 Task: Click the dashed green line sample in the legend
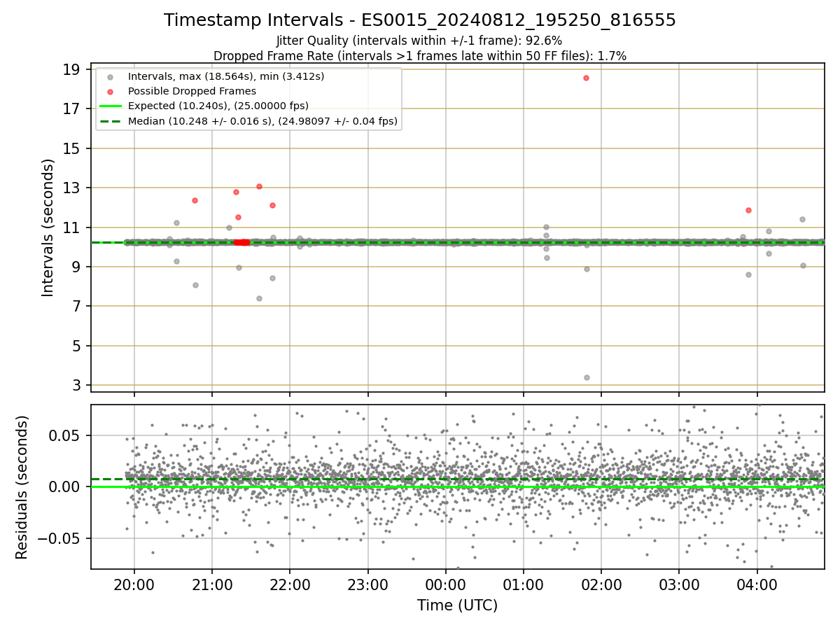[110, 122]
